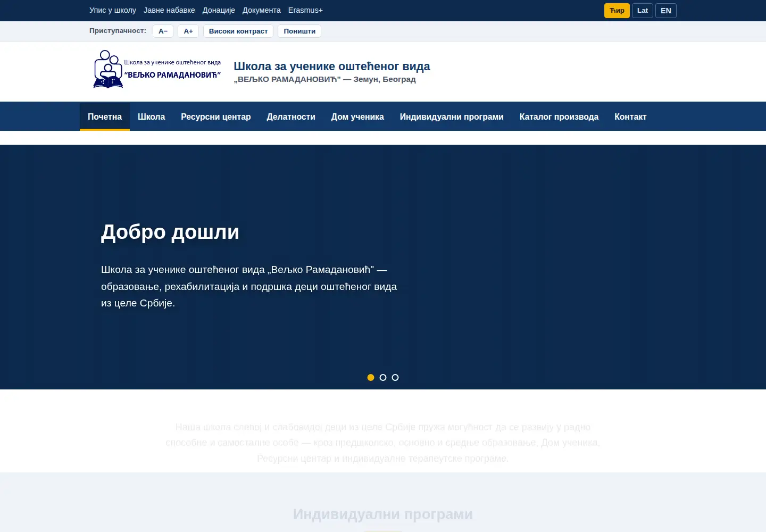Image resolution: width=766 pixels, height=532 pixels.
Task: Select the Почетна menu item
Action: (105, 117)
